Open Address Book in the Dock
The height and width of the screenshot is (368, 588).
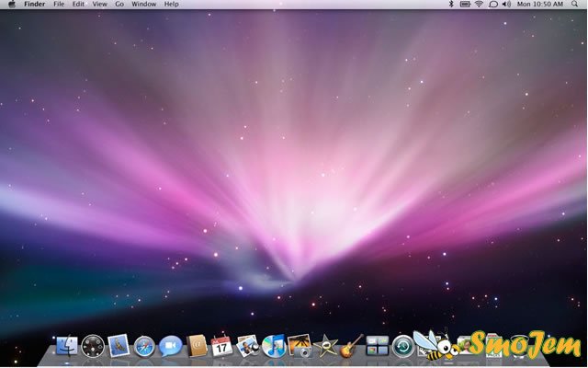[x=197, y=346]
